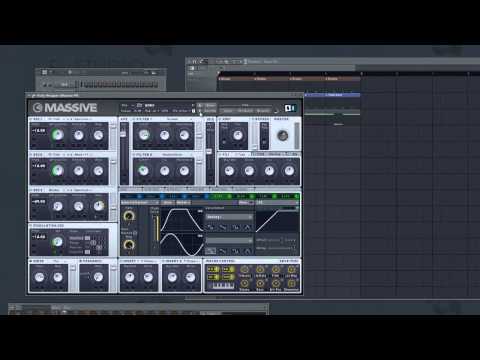
Task: Click the Mix fader between filters and Amp
Action: tap(210, 152)
